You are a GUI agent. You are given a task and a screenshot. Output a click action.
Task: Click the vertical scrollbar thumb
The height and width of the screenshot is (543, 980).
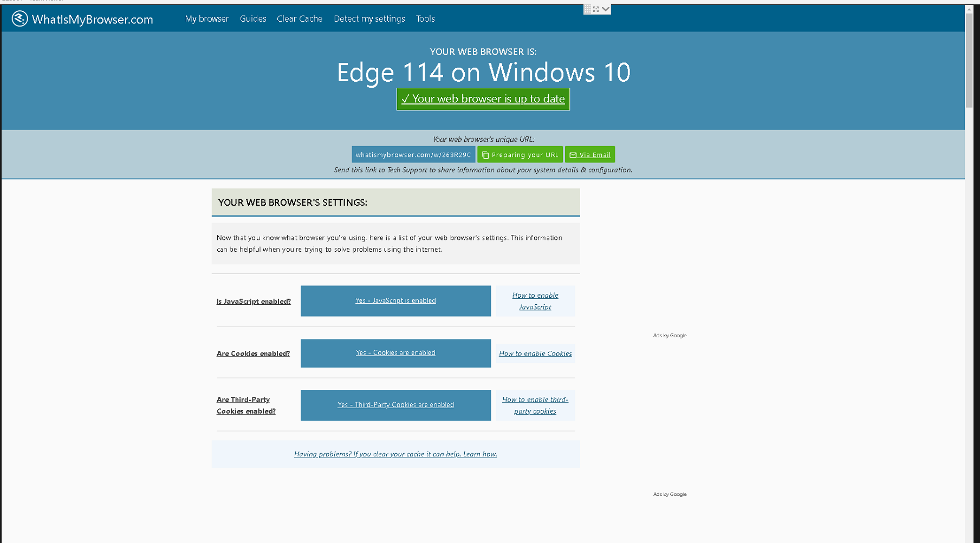pos(969,61)
